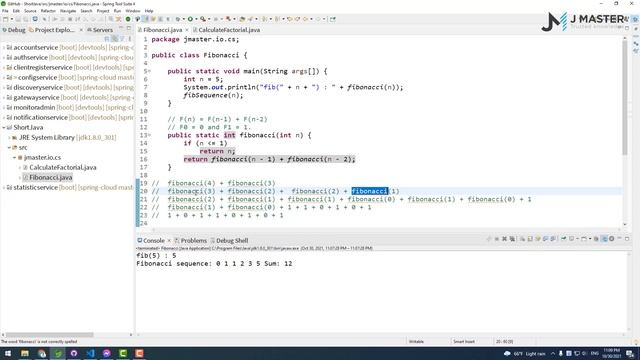The width and height of the screenshot is (640, 360).
Task: Open the Refactor menu
Action: click(x=48, y=11)
